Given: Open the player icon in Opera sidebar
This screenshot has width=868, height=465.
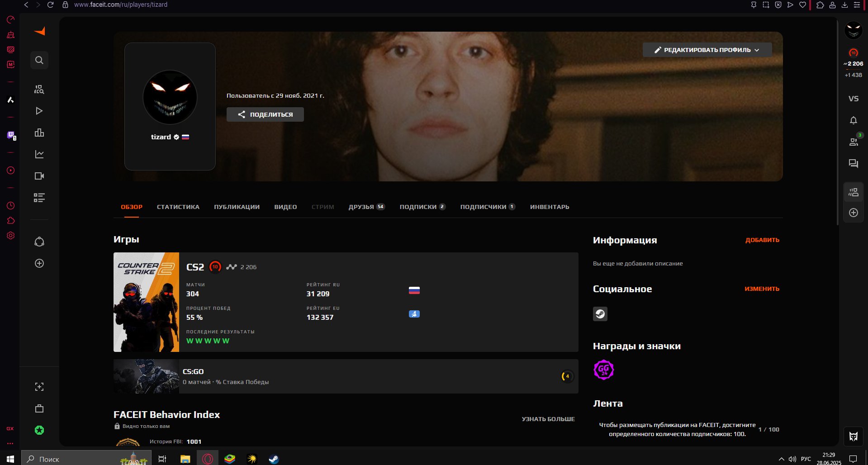Looking at the screenshot, I should point(11,171).
